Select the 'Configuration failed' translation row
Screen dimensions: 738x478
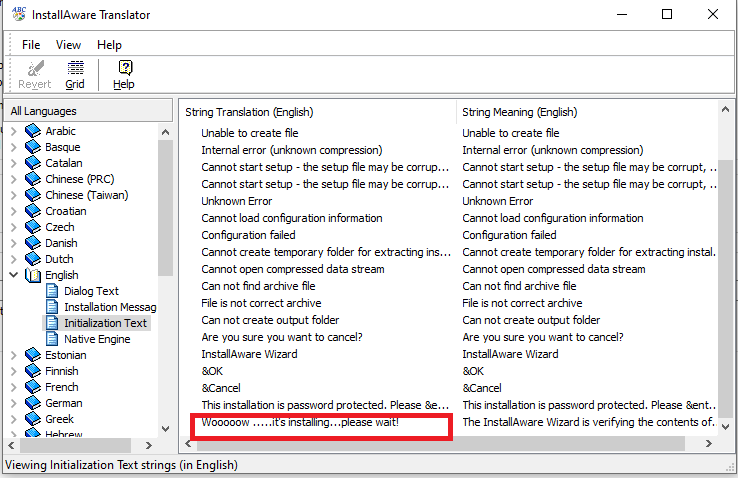(249, 235)
